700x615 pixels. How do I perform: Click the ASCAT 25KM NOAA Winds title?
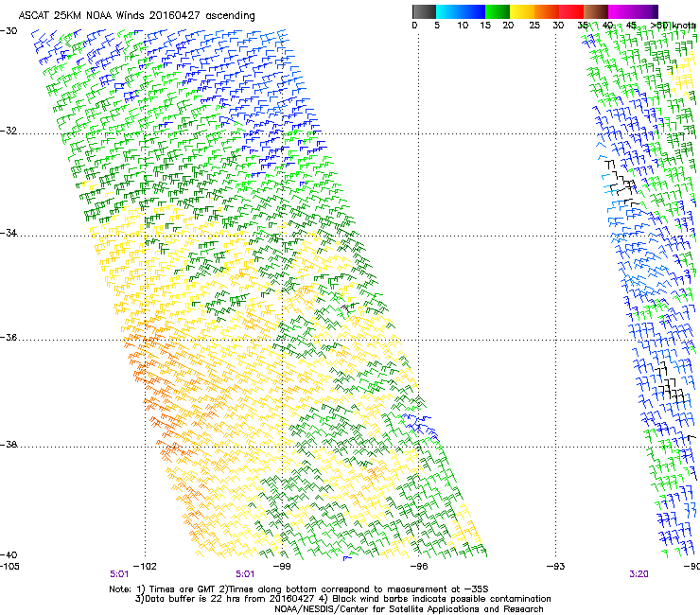(136, 15)
